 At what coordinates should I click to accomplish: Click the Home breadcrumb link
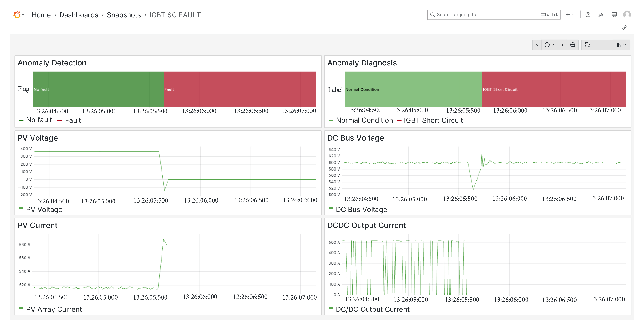41,15
